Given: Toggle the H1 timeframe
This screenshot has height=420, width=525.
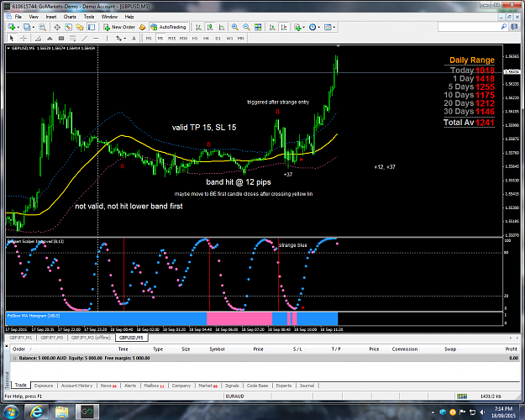Looking at the screenshot, I should (x=195, y=38).
